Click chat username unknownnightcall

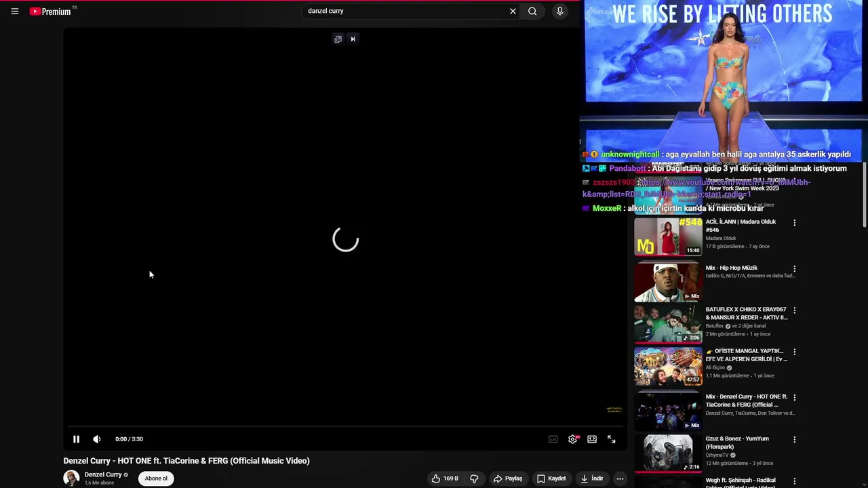pyautogui.click(x=630, y=155)
